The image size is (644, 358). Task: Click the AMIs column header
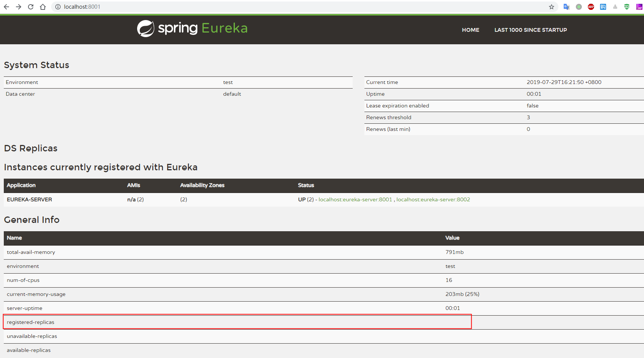[133, 185]
